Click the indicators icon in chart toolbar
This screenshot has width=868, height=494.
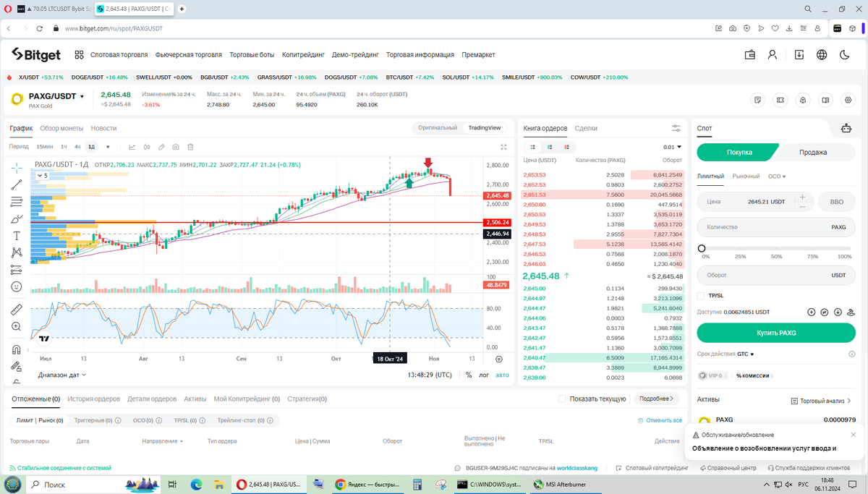click(132, 147)
